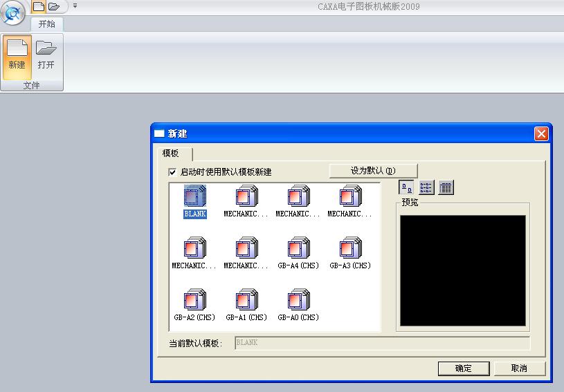Switch to details view mode
564x392 pixels.
(446, 187)
